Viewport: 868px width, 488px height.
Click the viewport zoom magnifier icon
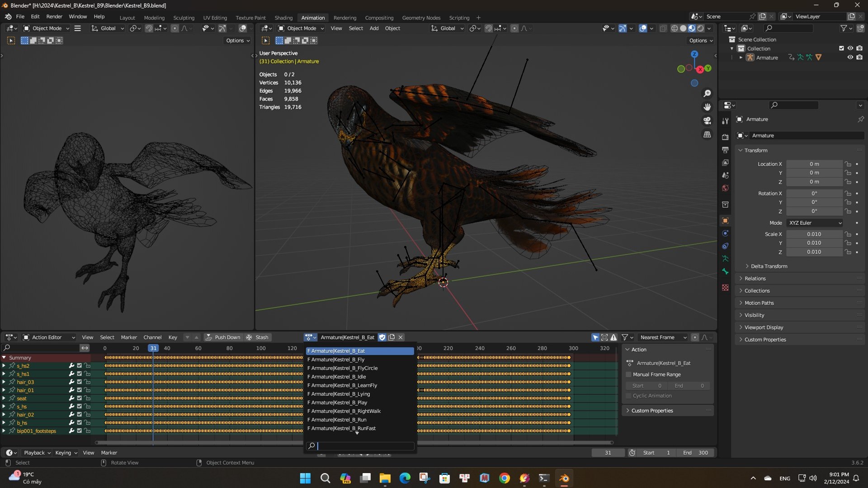(707, 94)
